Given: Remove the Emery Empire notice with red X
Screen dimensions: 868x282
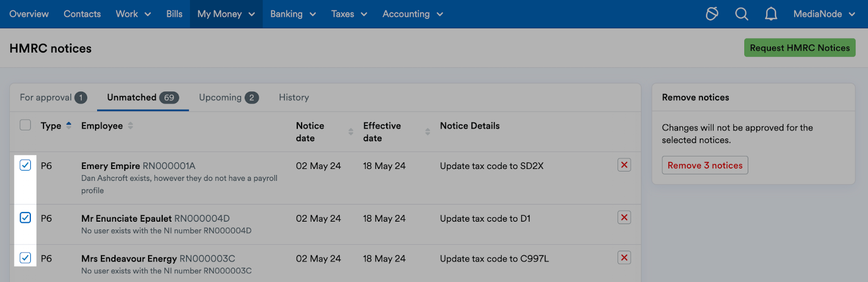Looking at the screenshot, I should pos(624,165).
